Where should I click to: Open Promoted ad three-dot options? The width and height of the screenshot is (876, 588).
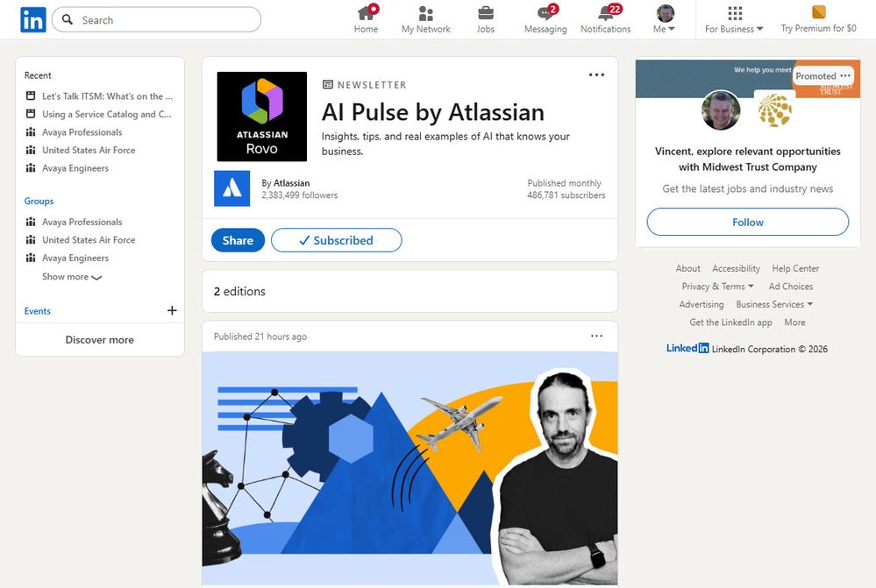click(845, 76)
